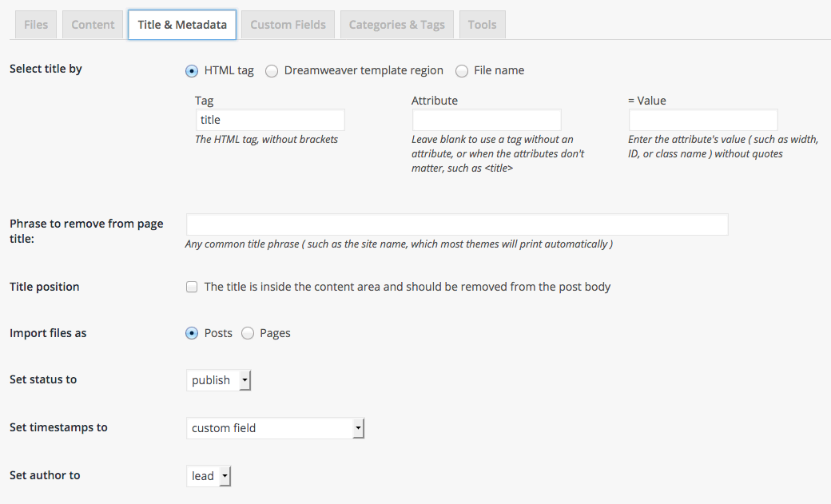This screenshot has height=504, width=831.
Task: Click the 'Set timestamps to' label
Action: [58, 427]
